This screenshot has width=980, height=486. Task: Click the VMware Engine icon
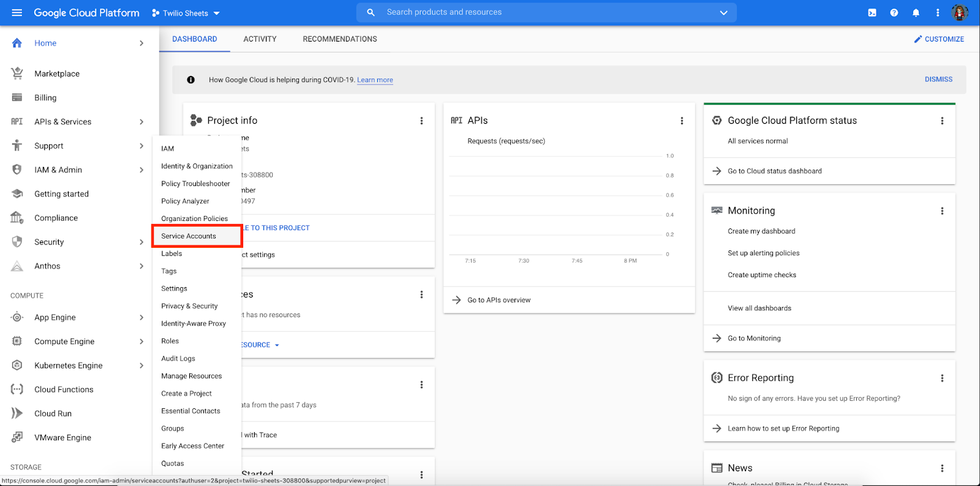17,437
